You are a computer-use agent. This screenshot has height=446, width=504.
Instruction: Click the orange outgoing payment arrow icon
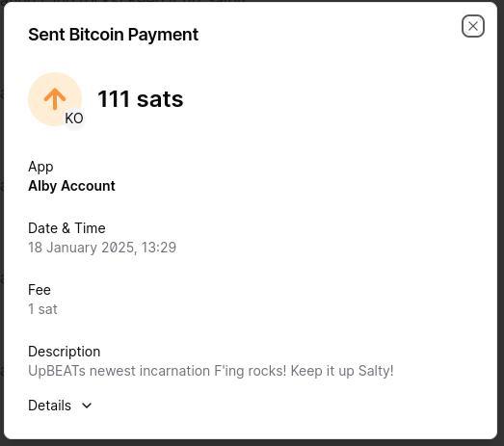coord(55,99)
